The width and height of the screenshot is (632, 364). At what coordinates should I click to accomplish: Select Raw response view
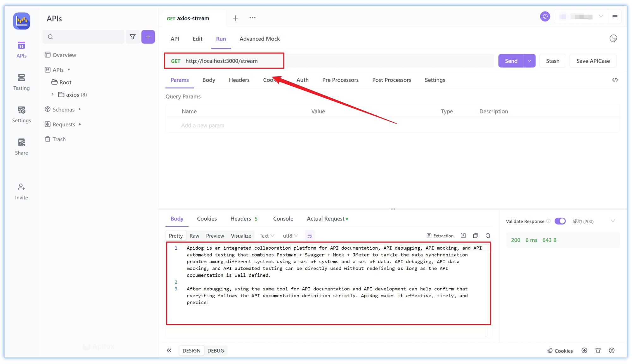(x=194, y=236)
